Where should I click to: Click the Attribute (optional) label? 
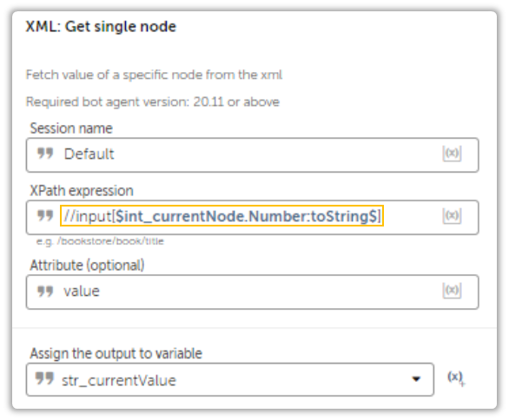tap(87, 266)
